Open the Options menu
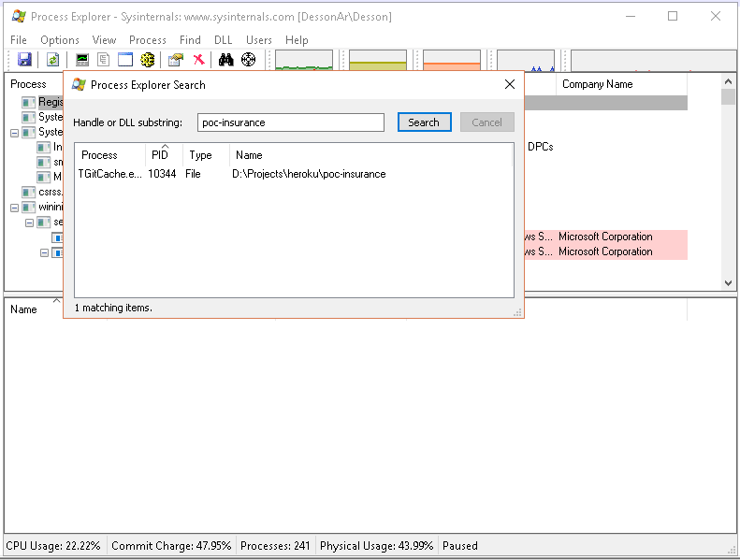This screenshot has height=560, width=740. click(60, 40)
